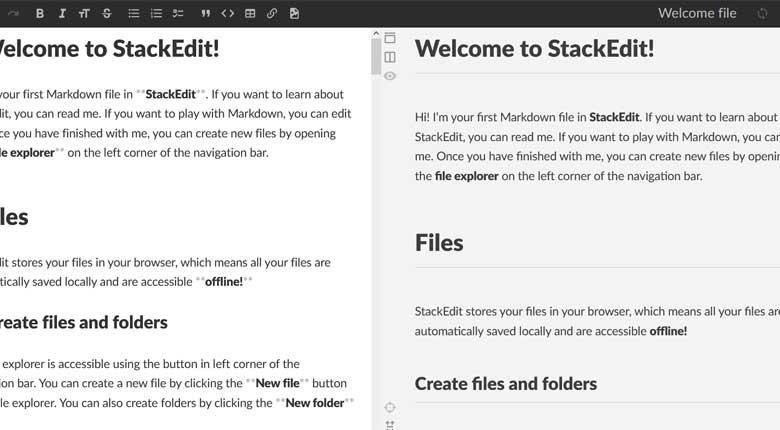Click the Files heading in the preview
This screenshot has height=430, width=780.
point(439,243)
